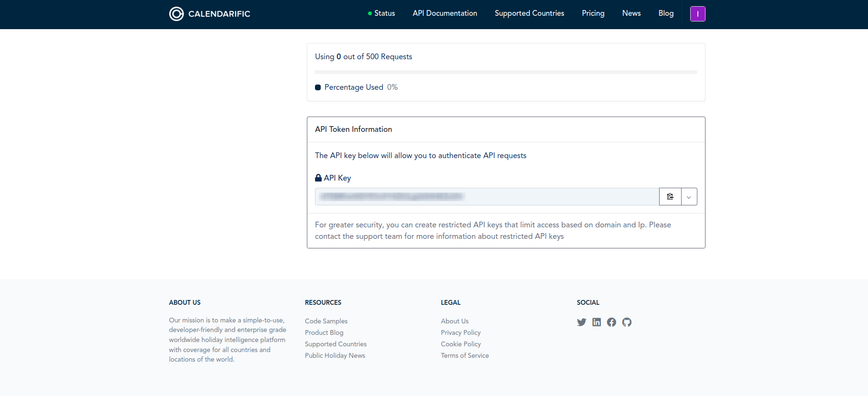Open Cookie Policy footer link
868x396 pixels.
click(x=461, y=344)
